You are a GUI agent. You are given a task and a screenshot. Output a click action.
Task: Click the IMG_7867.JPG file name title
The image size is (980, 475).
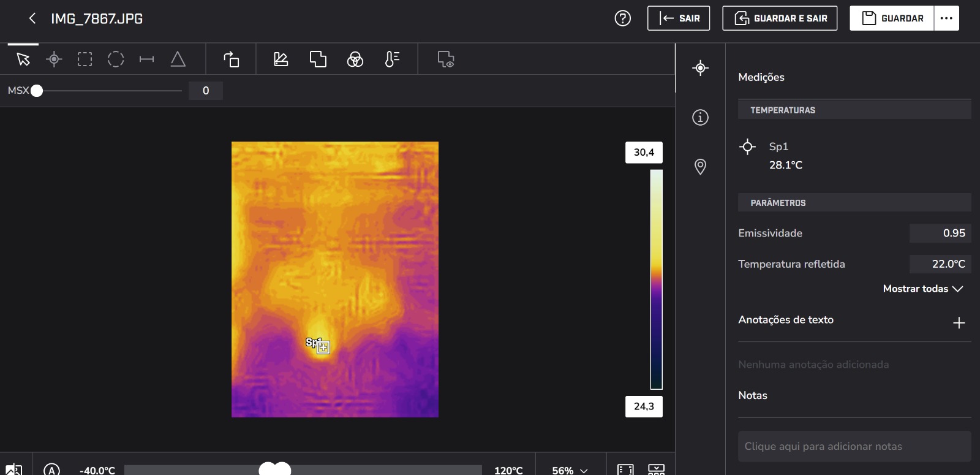click(x=97, y=19)
